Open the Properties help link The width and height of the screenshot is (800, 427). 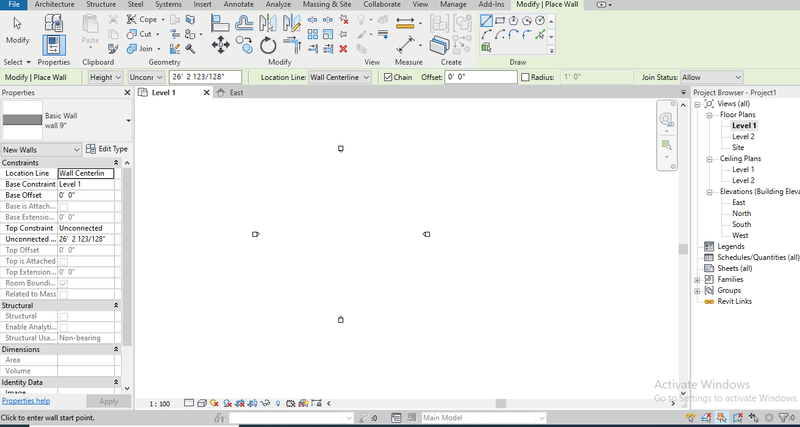(x=26, y=401)
